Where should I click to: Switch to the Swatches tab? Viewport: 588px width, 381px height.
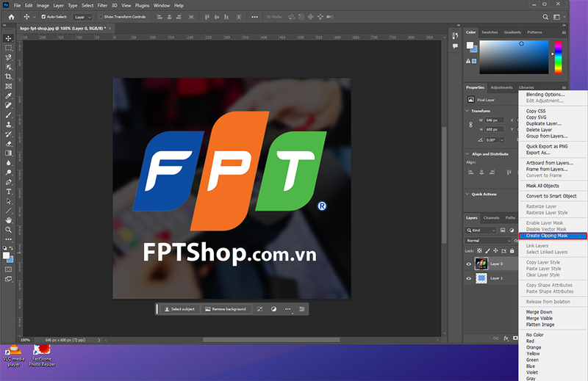490,32
